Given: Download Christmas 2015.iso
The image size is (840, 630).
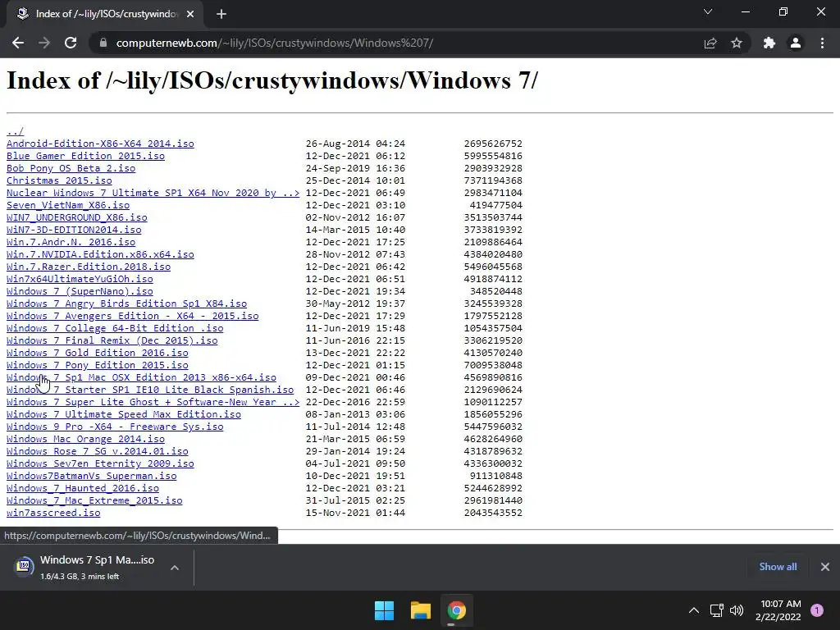Looking at the screenshot, I should (x=59, y=180).
